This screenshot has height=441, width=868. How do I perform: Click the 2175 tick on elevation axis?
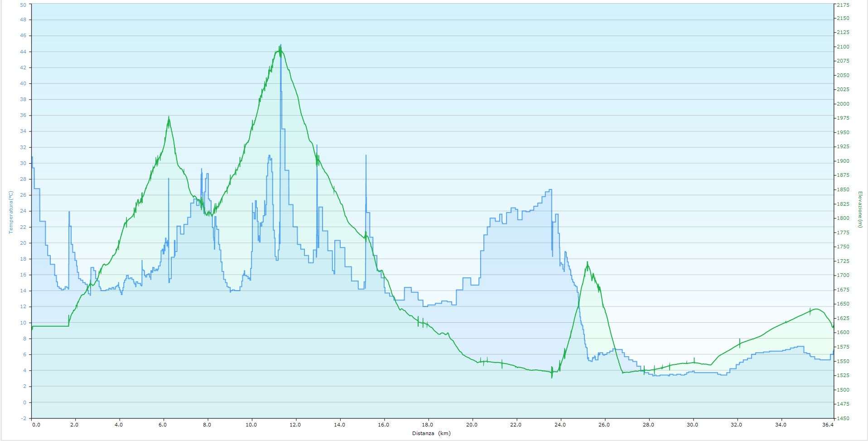point(843,5)
